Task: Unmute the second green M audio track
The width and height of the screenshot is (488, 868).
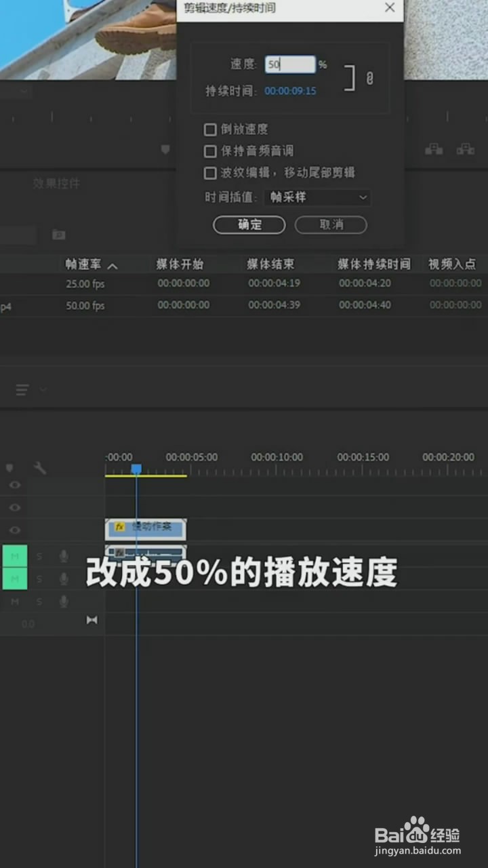Action: [x=15, y=578]
